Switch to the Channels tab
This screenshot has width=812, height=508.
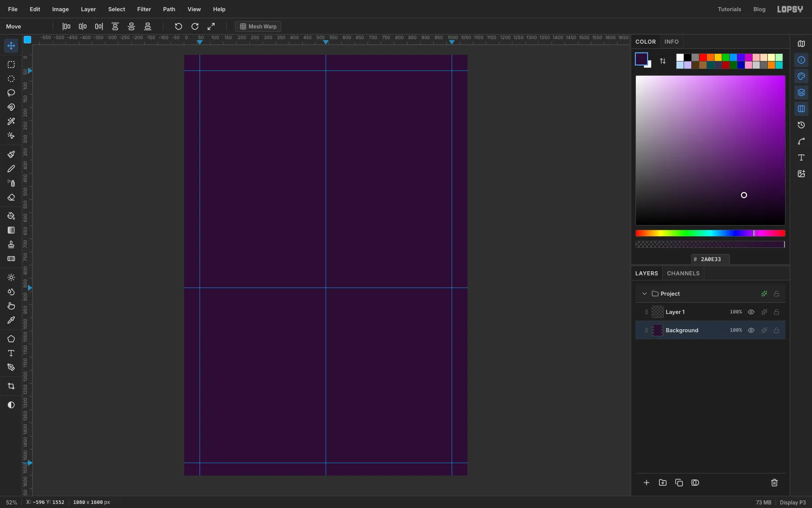(x=683, y=273)
